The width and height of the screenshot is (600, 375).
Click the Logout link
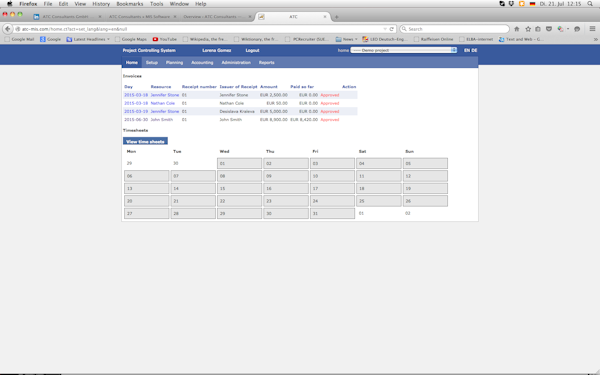(x=252, y=51)
